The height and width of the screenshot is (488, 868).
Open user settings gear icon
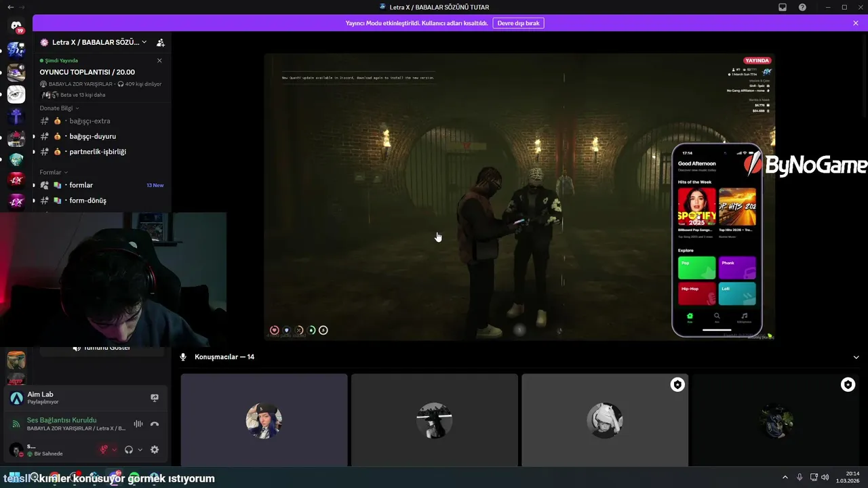click(155, 449)
